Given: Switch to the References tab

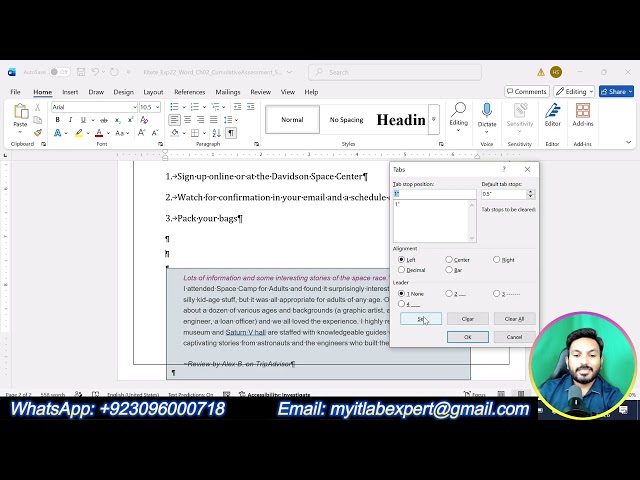Looking at the screenshot, I should pos(189,92).
